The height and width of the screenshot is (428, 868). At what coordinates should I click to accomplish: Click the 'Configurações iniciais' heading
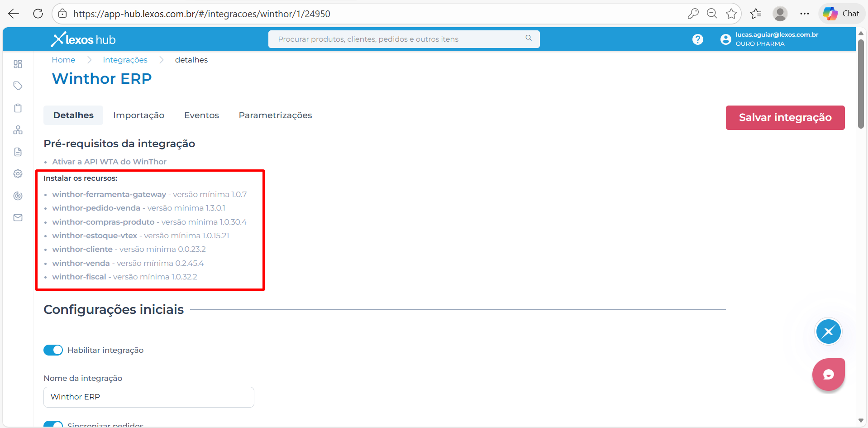pyautogui.click(x=114, y=309)
